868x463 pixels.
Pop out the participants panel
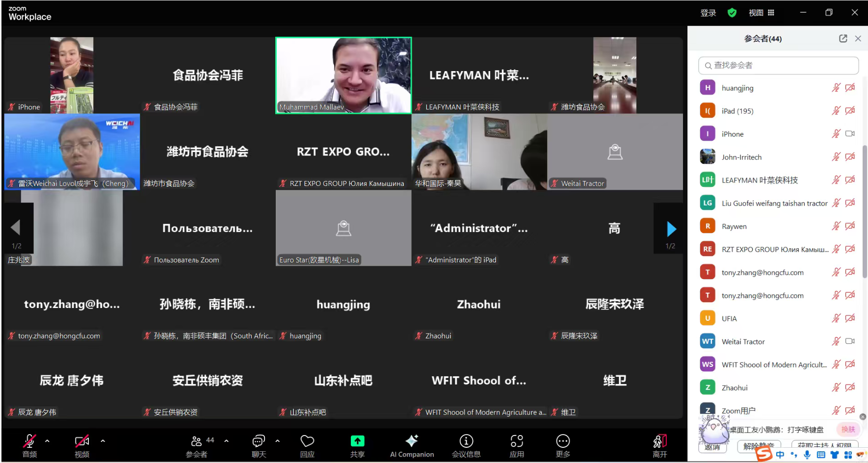843,38
